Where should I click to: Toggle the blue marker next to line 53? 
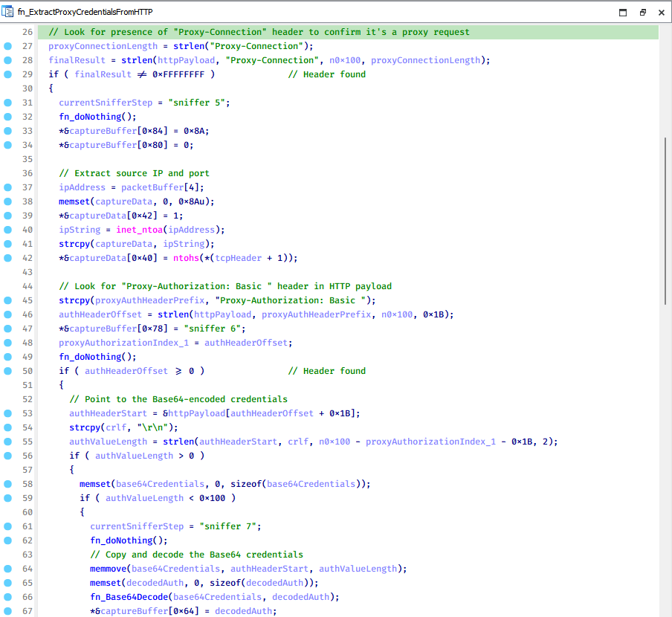coord(7,413)
